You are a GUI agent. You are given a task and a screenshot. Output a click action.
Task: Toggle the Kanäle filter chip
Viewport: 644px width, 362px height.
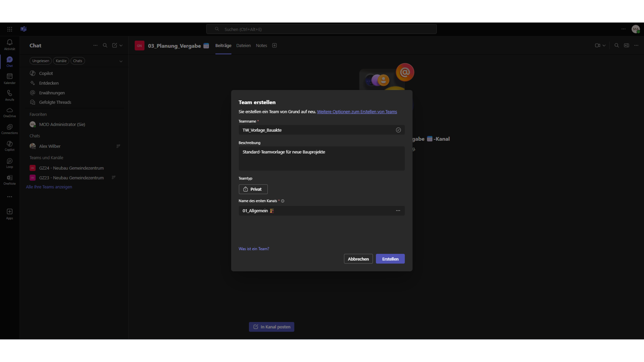(61, 61)
